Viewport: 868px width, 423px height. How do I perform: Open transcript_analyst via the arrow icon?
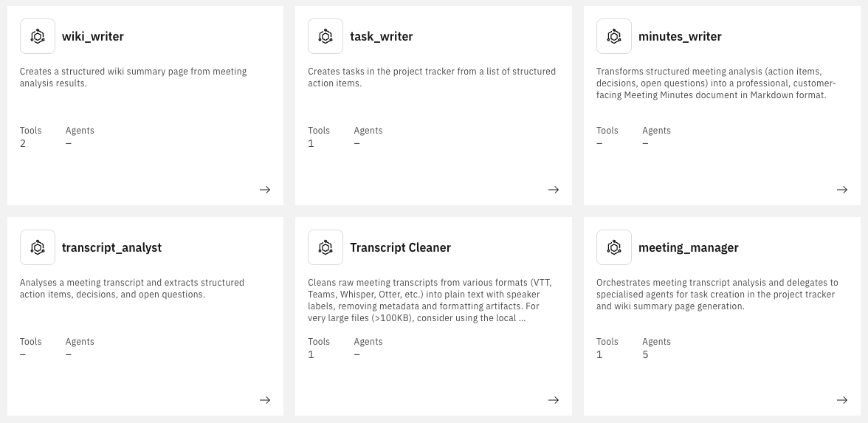point(265,400)
